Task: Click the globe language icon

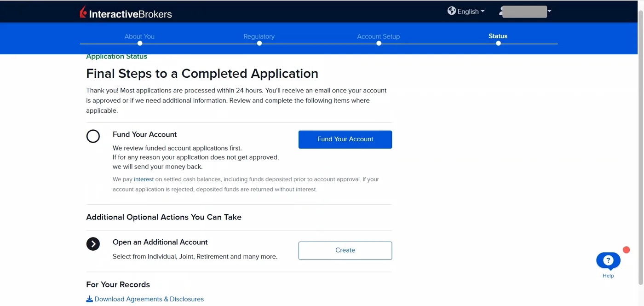Action: pos(452,11)
